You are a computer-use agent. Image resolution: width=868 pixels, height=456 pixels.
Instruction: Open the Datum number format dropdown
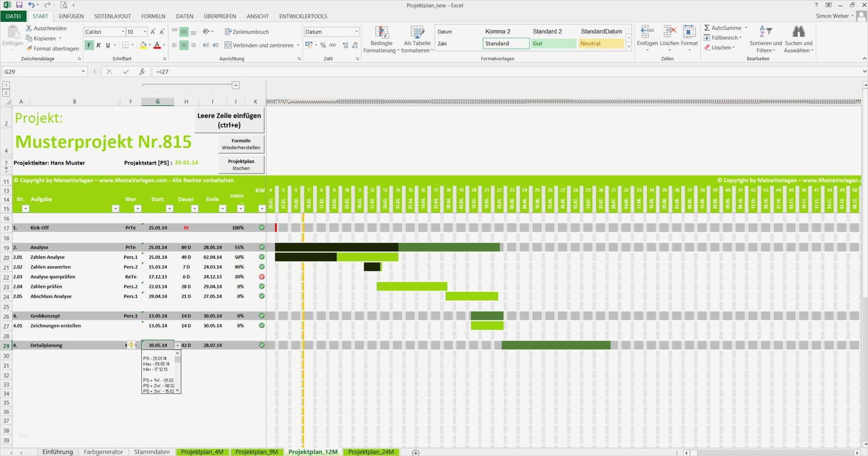[x=356, y=32]
